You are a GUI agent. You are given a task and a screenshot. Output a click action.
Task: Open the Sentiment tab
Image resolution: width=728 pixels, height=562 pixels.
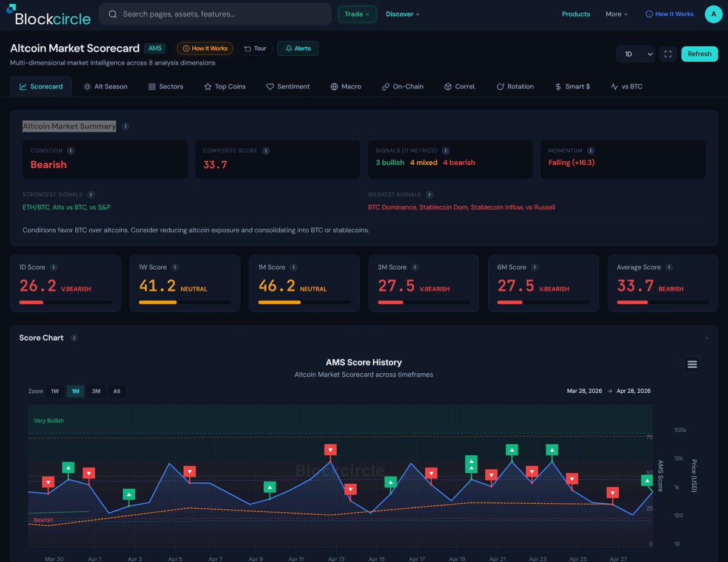[x=288, y=87]
